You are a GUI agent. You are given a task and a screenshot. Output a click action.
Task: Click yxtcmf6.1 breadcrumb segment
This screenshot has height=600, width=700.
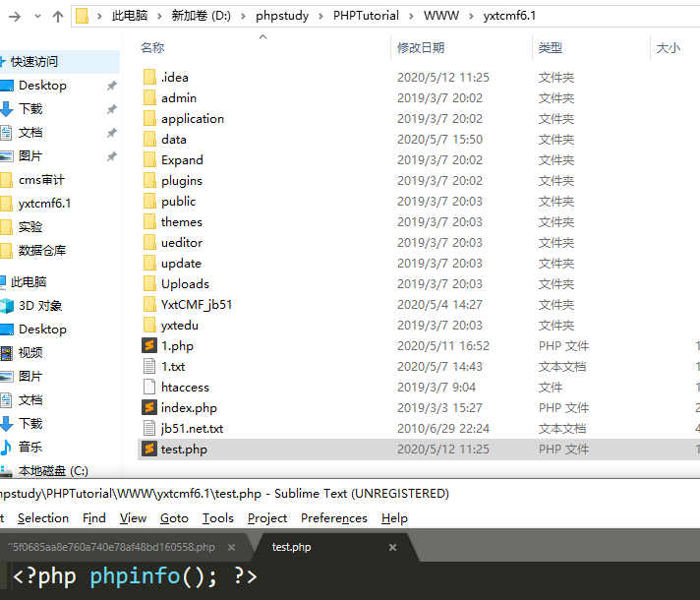(x=509, y=16)
